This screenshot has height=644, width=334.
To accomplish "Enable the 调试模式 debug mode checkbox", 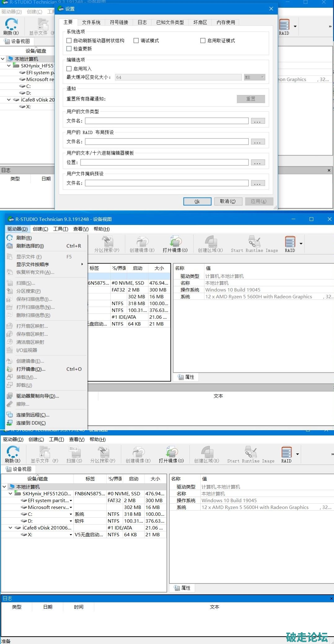I will [x=136, y=41].
